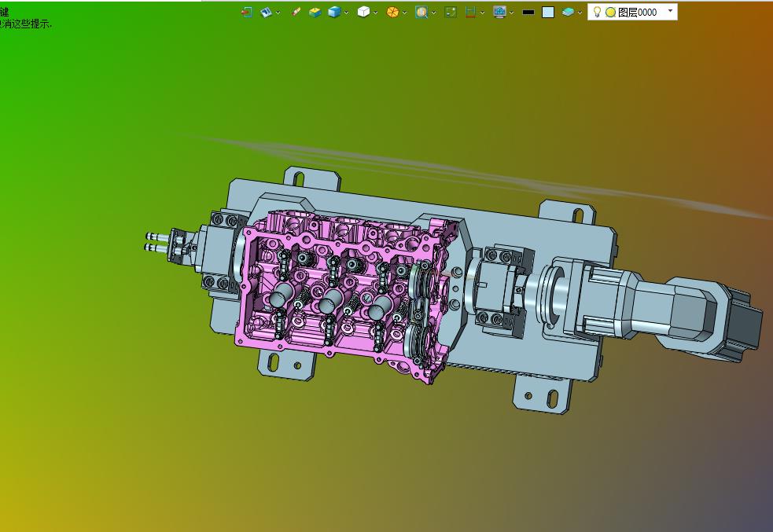
Task: Expand the arrow beside blue shaded cube
Action: (347, 13)
